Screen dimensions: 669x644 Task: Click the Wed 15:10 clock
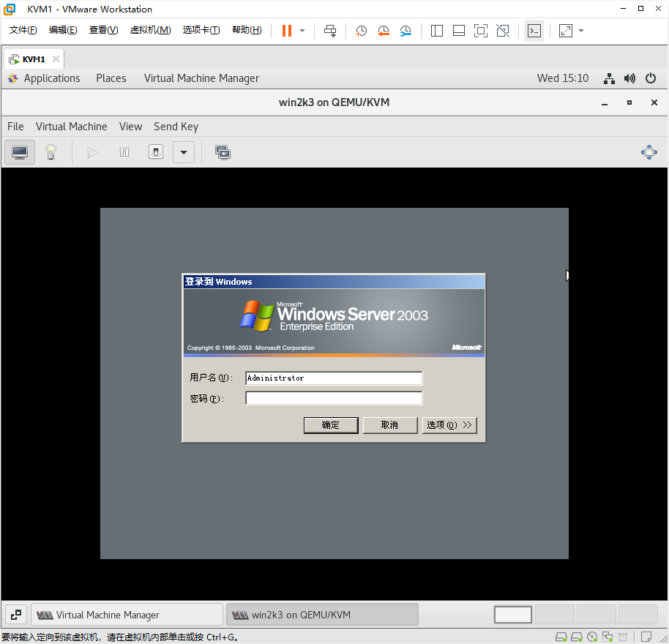(562, 78)
